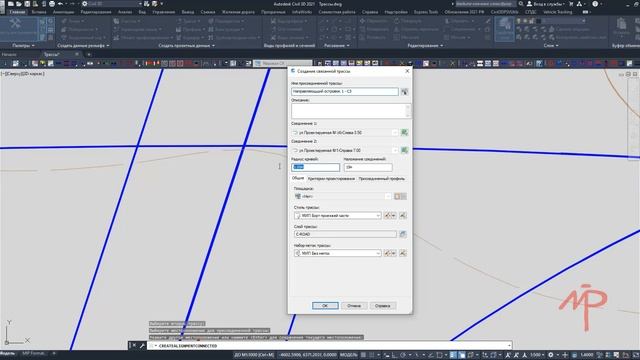The image size is (640, 360).
Task: Open the Вставка ribbon tab
Action: tap(39, 12)
